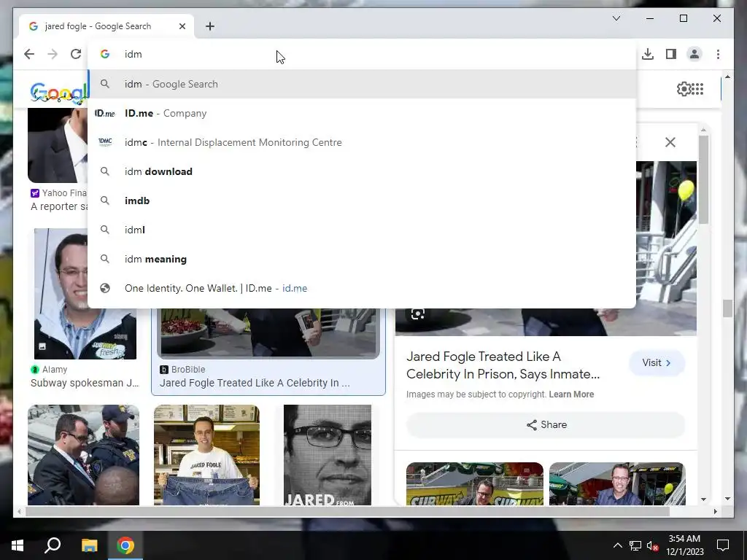Open the muted volume tray icon

click(x=653, y=545)
